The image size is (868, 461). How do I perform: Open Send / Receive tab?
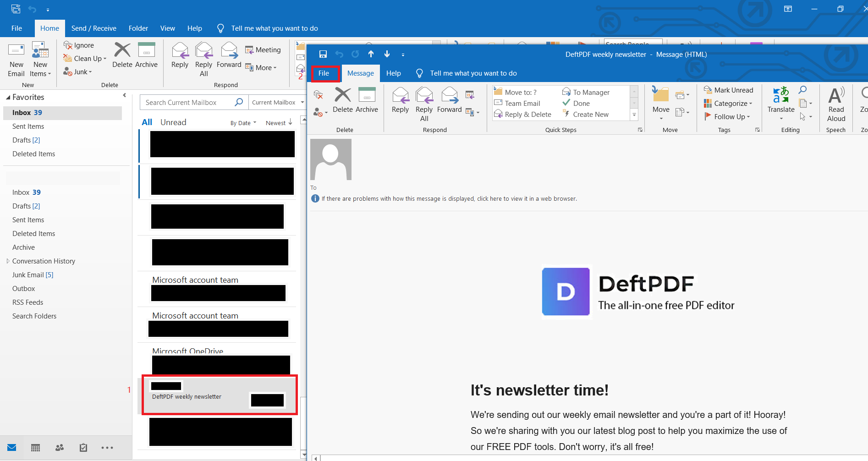coord(93,28)
